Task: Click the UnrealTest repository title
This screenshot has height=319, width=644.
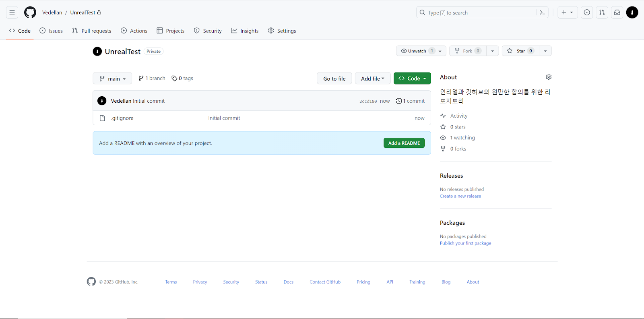Action: [123, 51]
